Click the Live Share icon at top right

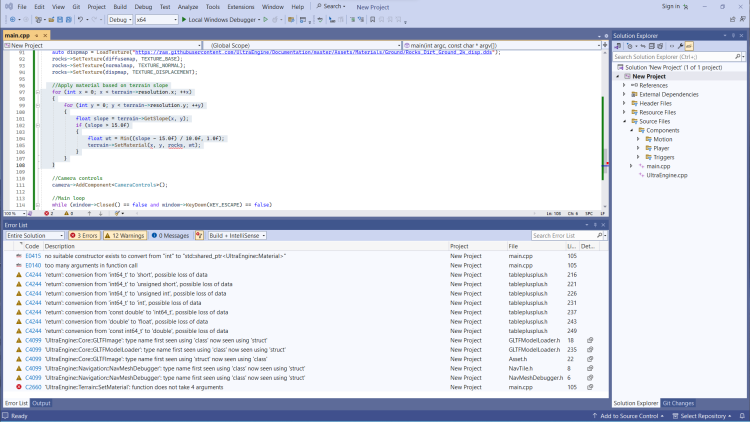click(732, 20)
